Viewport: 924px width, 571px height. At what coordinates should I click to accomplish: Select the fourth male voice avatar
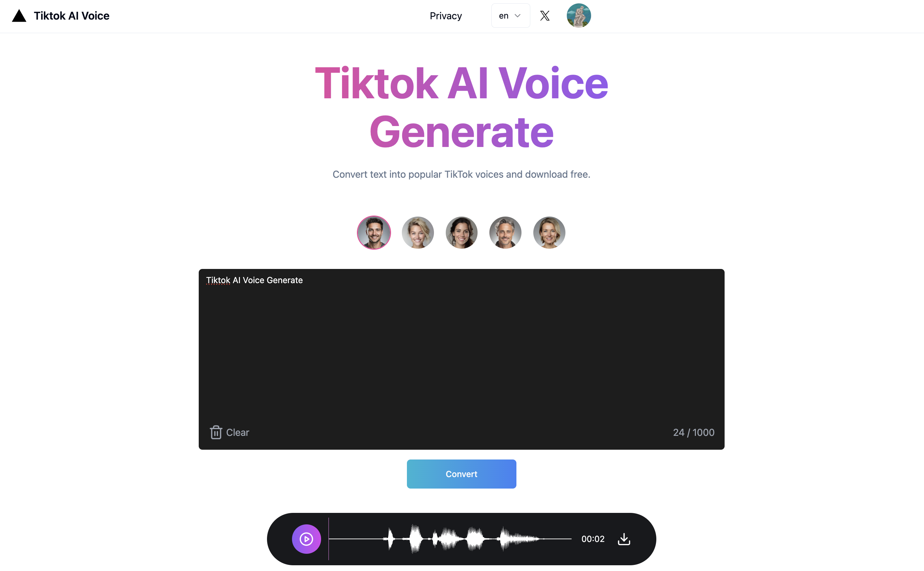click(x=505, y=232)
